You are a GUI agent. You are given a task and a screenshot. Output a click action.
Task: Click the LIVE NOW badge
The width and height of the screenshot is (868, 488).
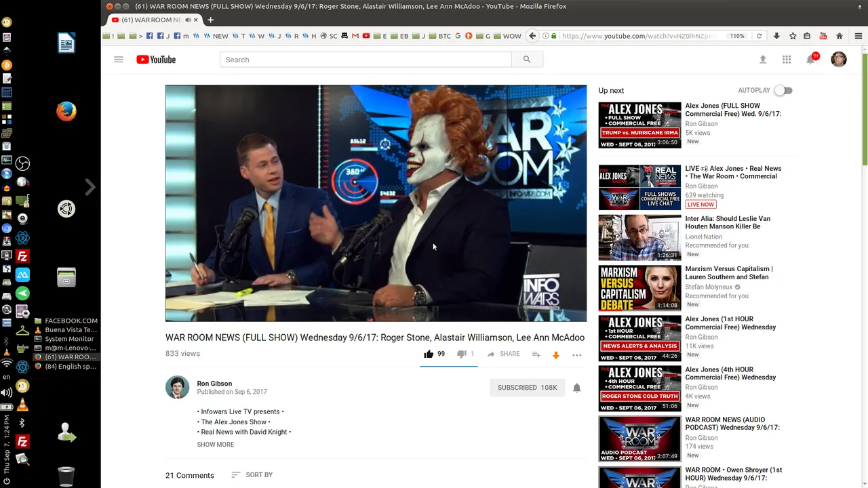(701, 204)
